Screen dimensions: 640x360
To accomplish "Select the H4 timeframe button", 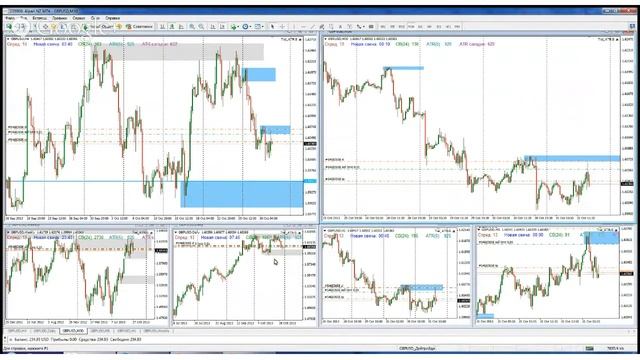I will [429, 27].
